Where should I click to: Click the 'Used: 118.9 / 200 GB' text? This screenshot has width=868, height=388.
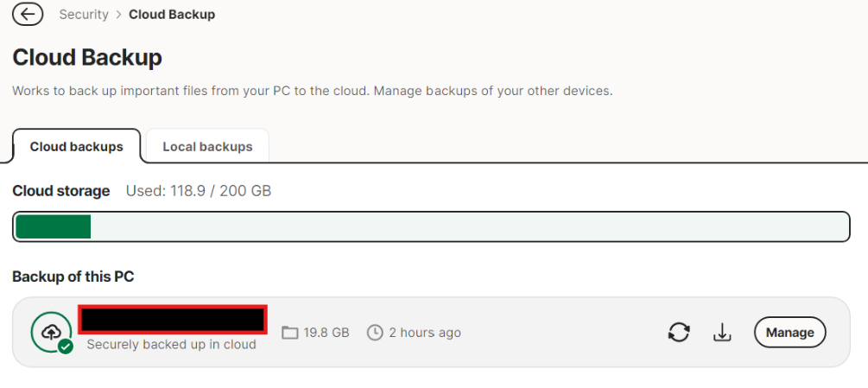pos(199,191)
